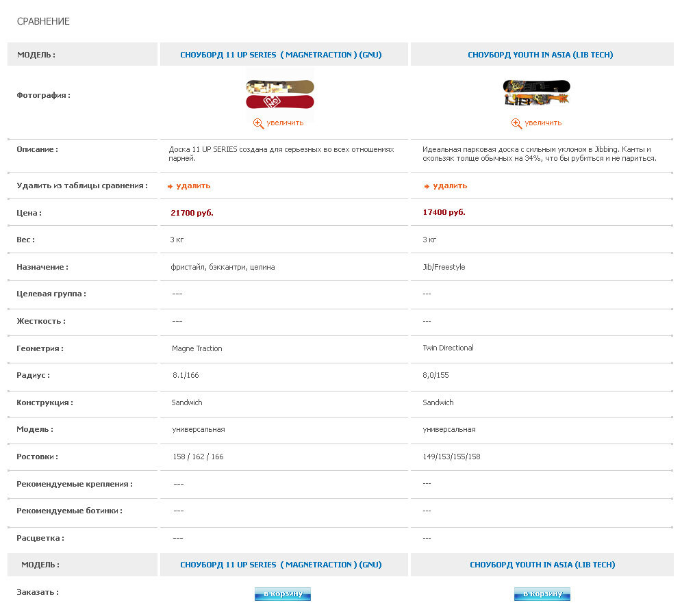Click the универсальная value in the Lib Tech column
Viewport: 682px width, 616px height.
449,430
